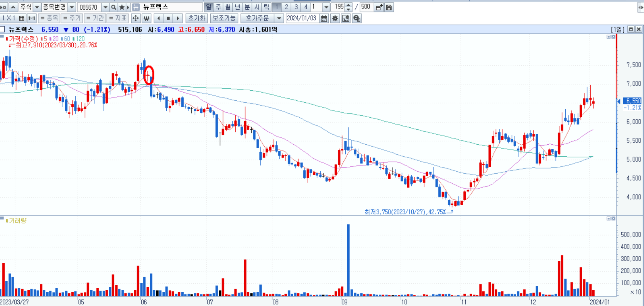The height and width of the screenshot is (306, 644).
Task: Toggle the 종목 sync button
Action: point(49,18)
